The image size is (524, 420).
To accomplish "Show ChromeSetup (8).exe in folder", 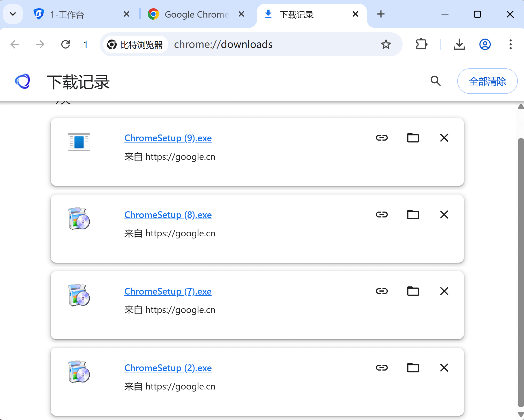I will [413, 214].
